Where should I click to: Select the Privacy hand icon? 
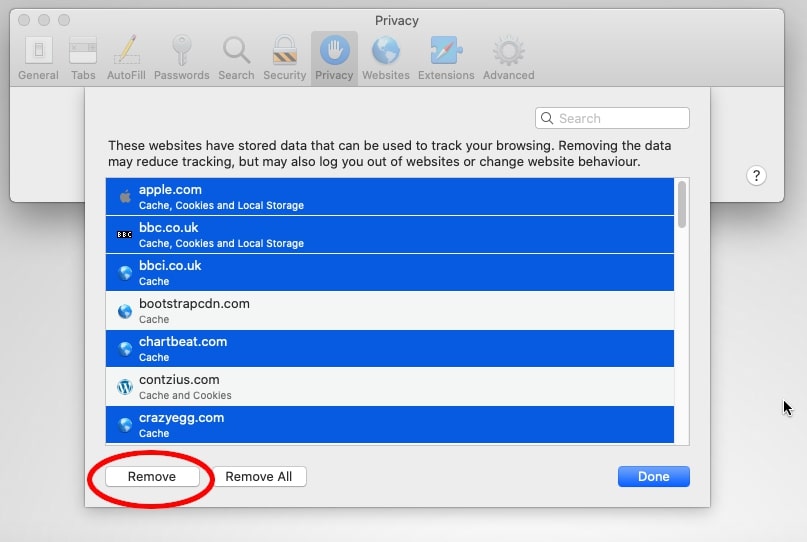pos(335,50)
